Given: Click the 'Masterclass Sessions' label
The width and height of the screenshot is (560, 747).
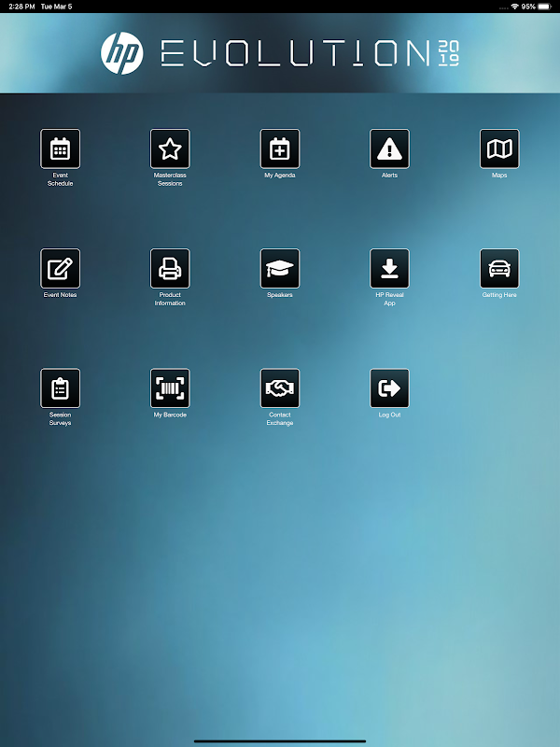Looking at the screenshot, I should tap(170, 179).
